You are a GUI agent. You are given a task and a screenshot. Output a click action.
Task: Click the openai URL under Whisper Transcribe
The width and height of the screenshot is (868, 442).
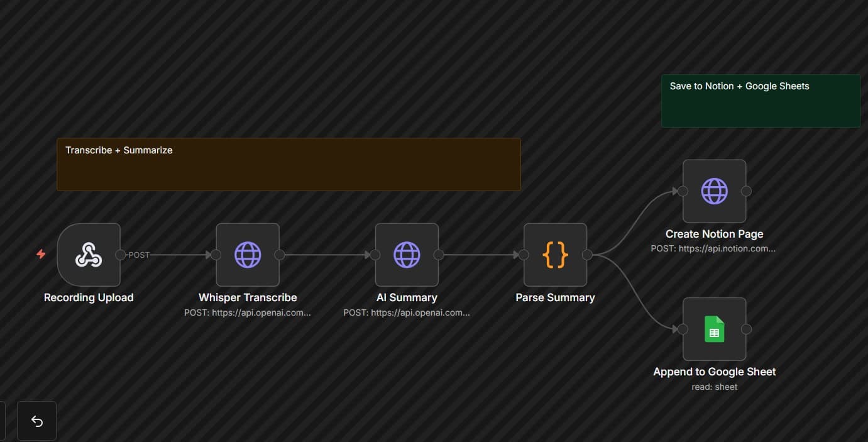point(248,312)
